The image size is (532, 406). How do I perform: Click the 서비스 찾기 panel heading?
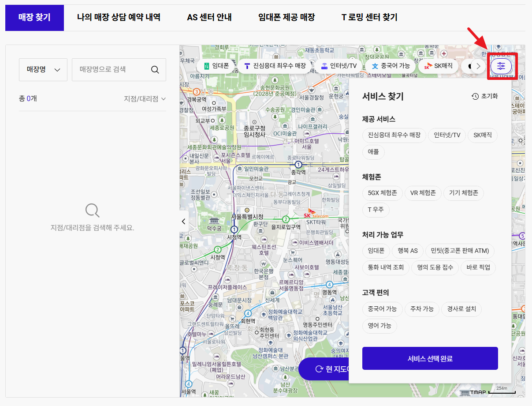pos(383,96)
